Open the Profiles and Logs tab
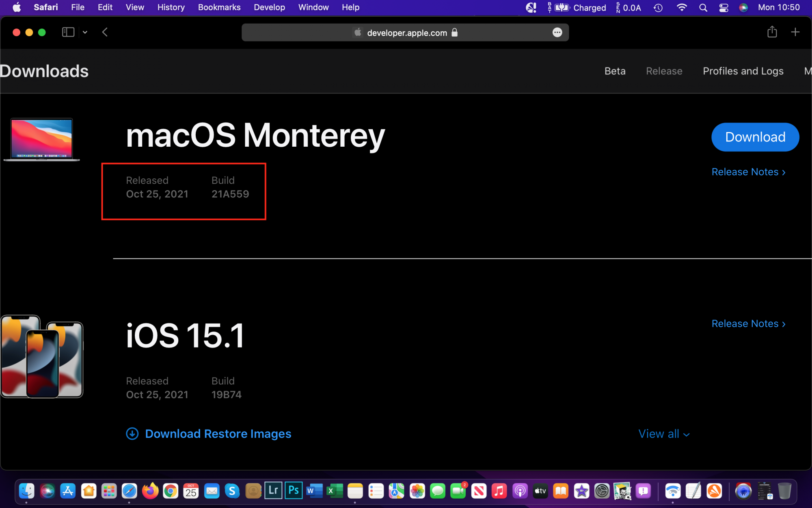Image resolution: width=812 pixels, height=508 pixels. coord(743,71)
